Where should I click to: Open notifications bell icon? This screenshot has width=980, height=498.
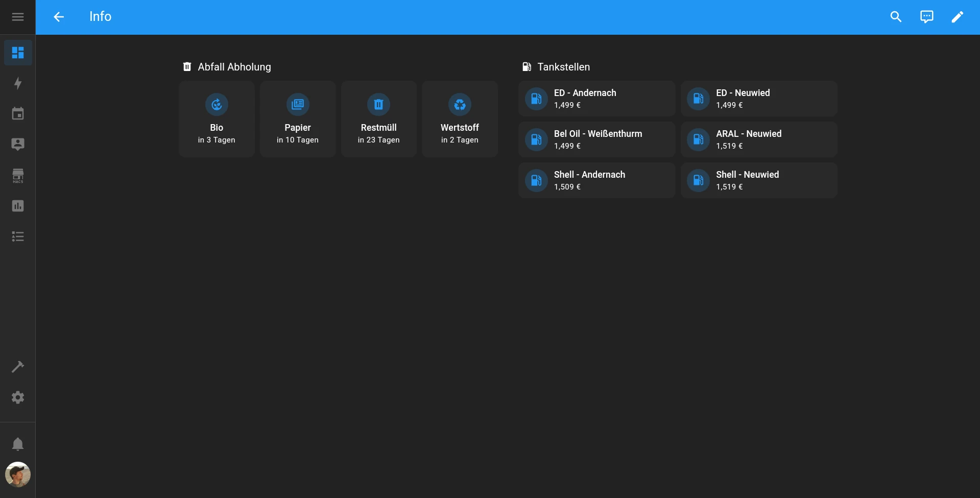click(18, 444)
